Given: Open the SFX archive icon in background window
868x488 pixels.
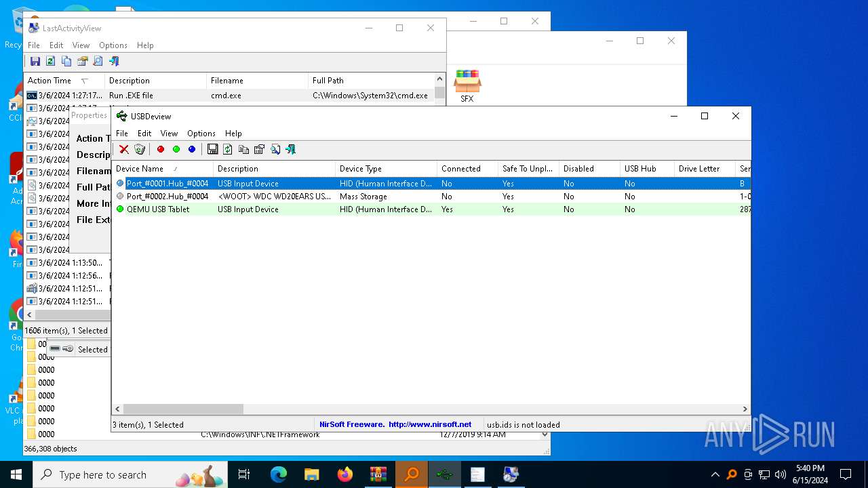Looking at the screenshot, I should (x=467, y=86).
